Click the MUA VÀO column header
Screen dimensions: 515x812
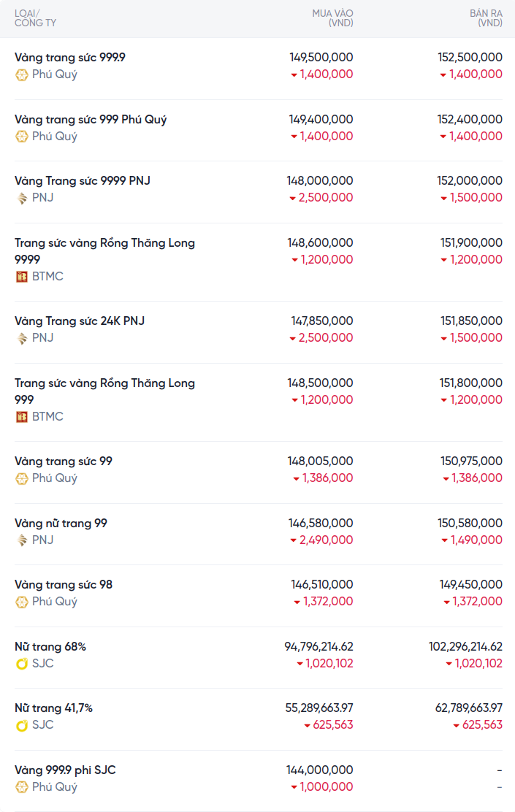click(332, 18)
